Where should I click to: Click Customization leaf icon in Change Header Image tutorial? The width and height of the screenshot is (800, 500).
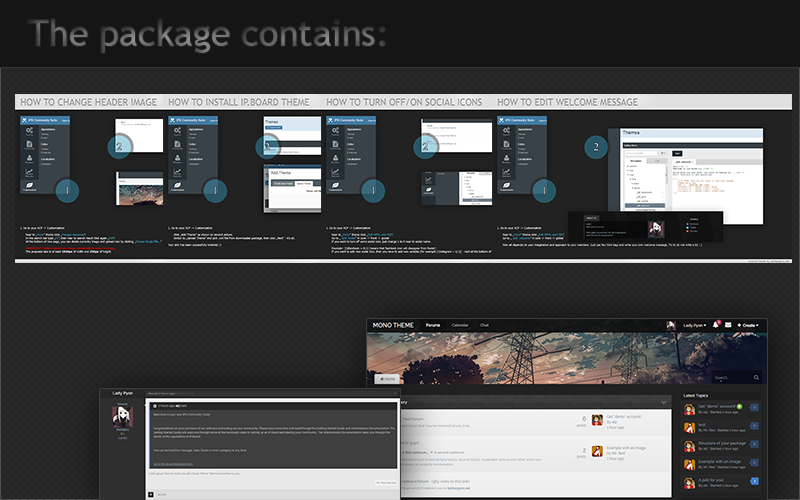click(29, 186)
